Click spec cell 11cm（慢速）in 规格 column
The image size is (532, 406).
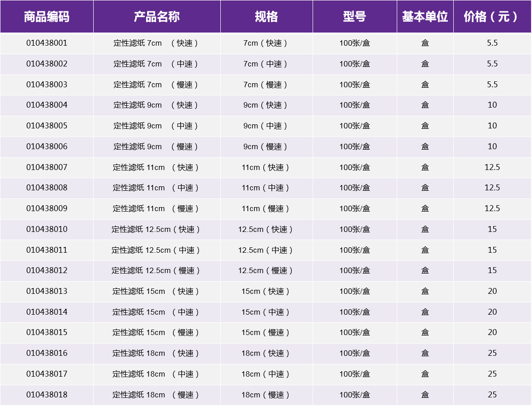coord(266,208)
